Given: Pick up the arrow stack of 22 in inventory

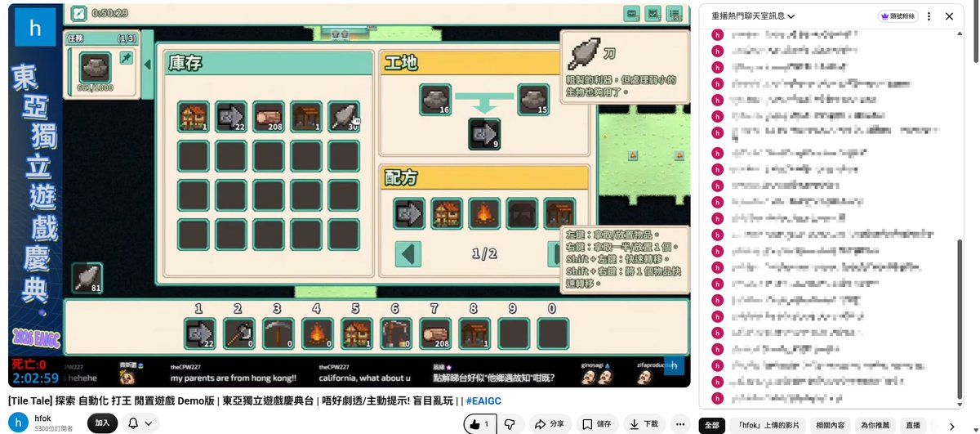Looking at the screenshot, I should tap(231, 117).
